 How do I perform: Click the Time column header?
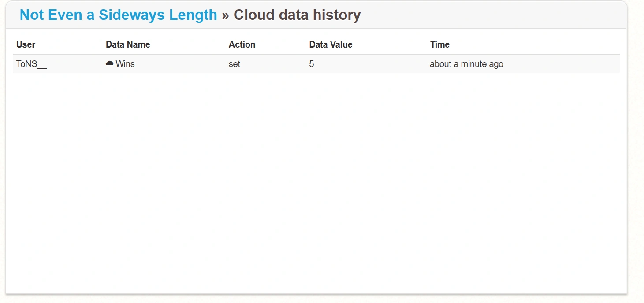[439, 44]
